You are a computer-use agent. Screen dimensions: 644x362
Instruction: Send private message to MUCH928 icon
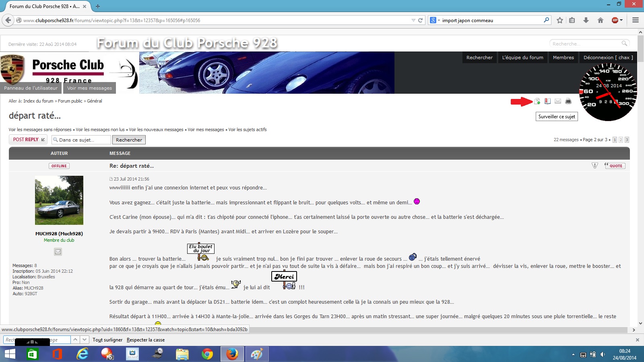click(x=58, y=252)
